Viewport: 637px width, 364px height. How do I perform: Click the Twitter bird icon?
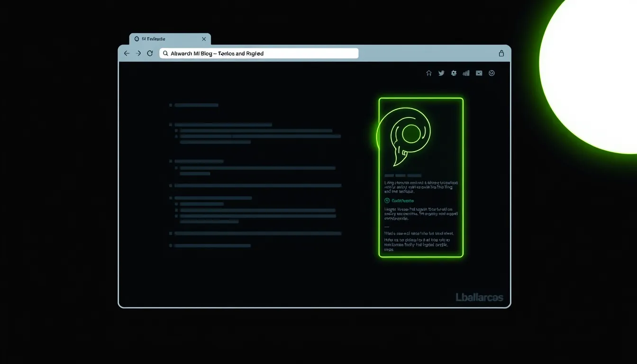tap(441, 73)
